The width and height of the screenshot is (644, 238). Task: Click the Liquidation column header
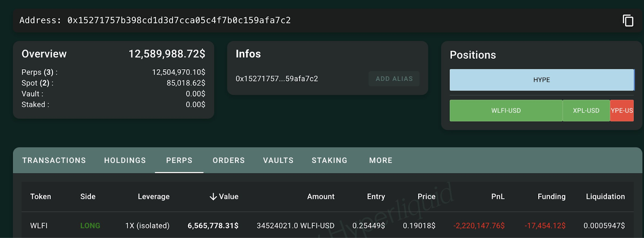tap(605, 197)
